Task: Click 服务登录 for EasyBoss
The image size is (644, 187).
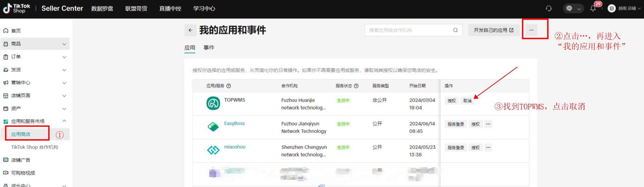Action: coord(455,124)
